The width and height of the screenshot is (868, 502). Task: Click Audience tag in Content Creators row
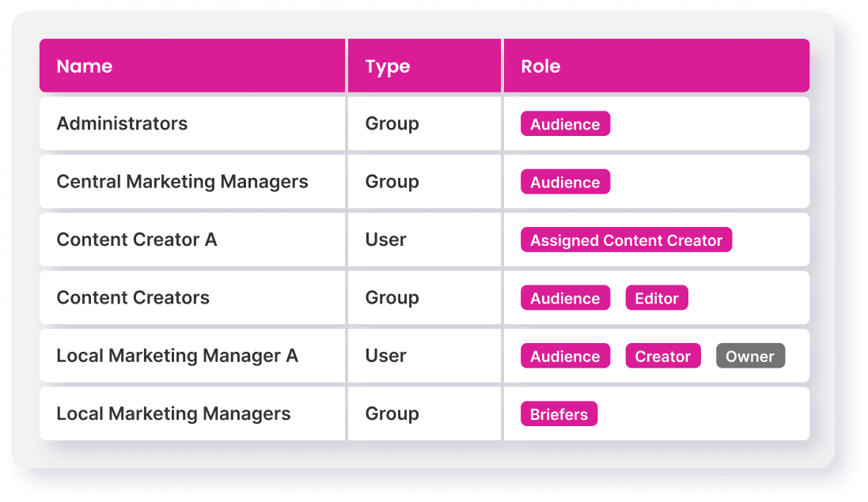(x=565, y=299)
